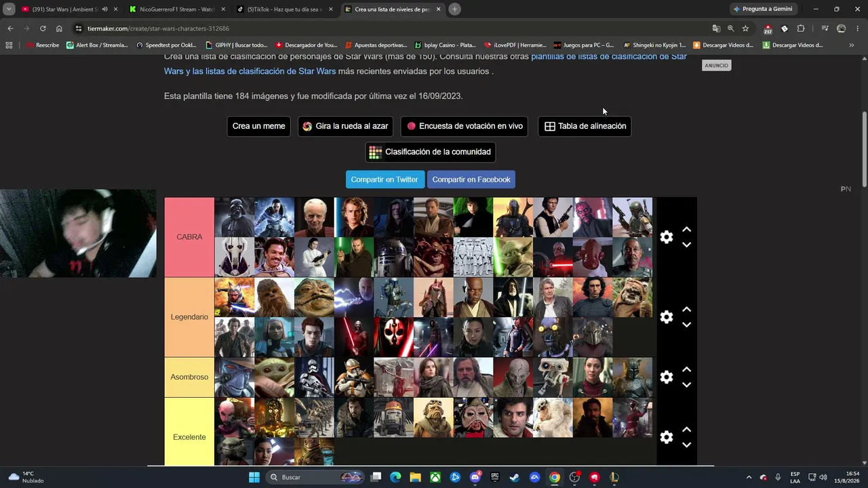Click the tiermaker.com address bar
The image size is (868, 488).
pyautogui.click(x=390, y=28)
